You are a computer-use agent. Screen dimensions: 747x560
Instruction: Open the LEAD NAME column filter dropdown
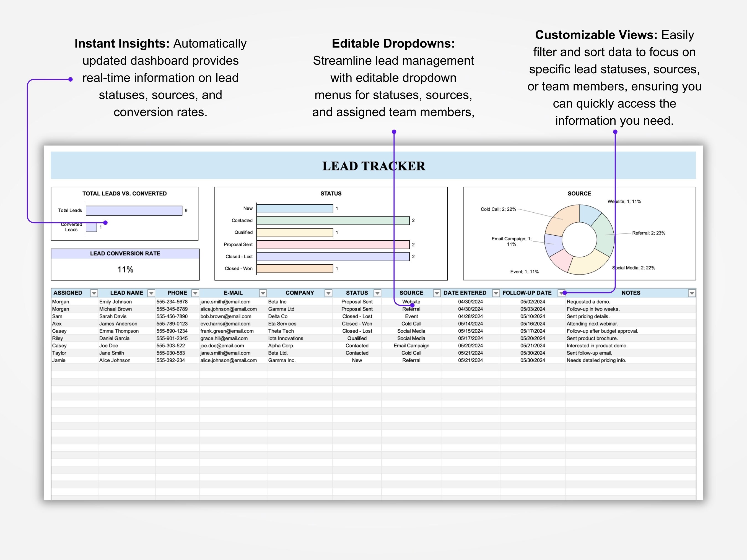click(151, 293)
